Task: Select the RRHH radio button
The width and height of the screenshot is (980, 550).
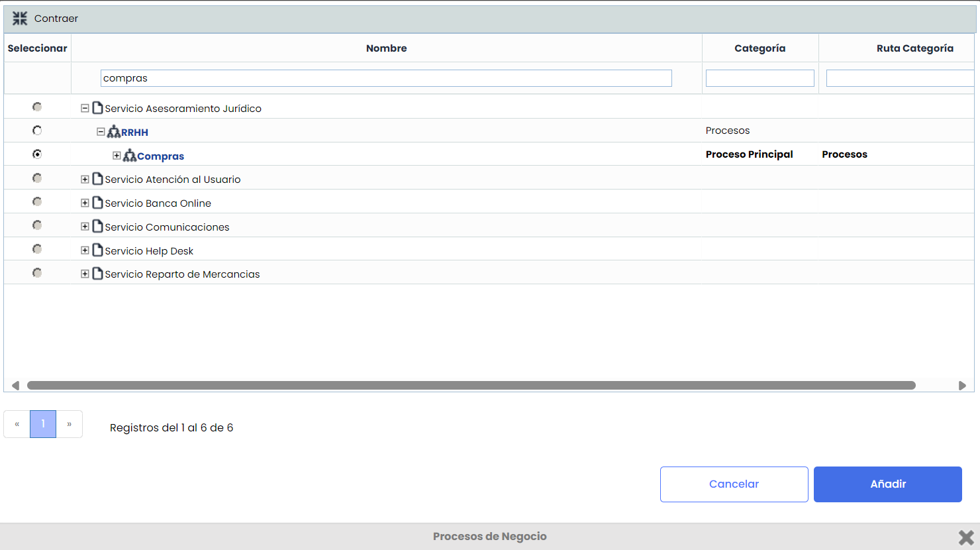Action: (37, 131)
